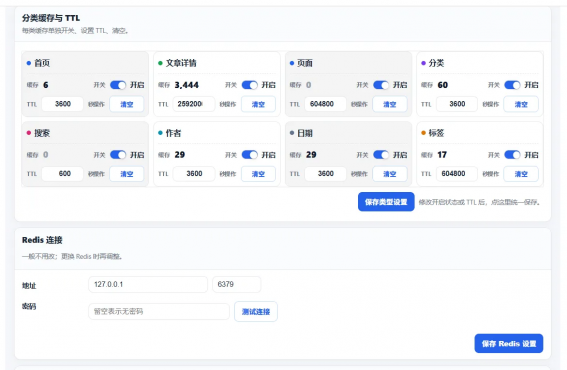
Task: Click the 搜索 card title
Action: pos(42,133)
